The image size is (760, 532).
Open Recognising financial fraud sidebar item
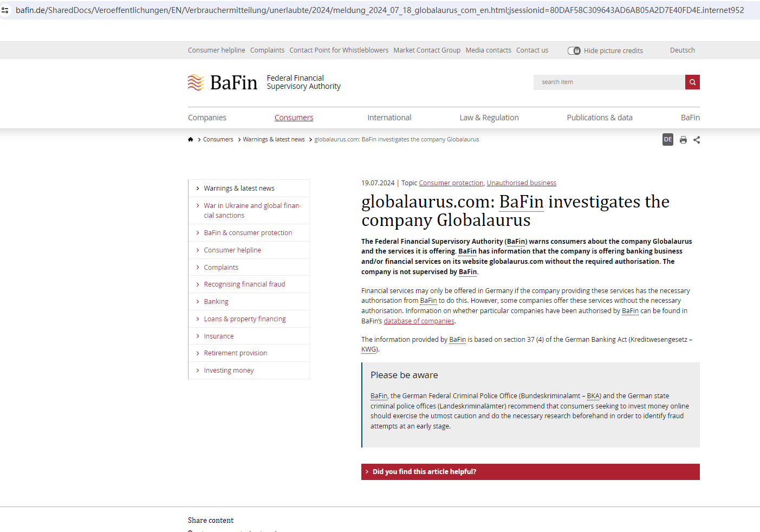(244, 284)
